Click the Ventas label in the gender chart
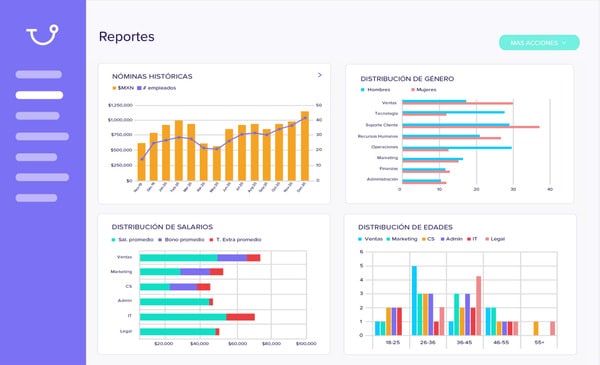This screenshot has width=600, height=365. point(390,103)
